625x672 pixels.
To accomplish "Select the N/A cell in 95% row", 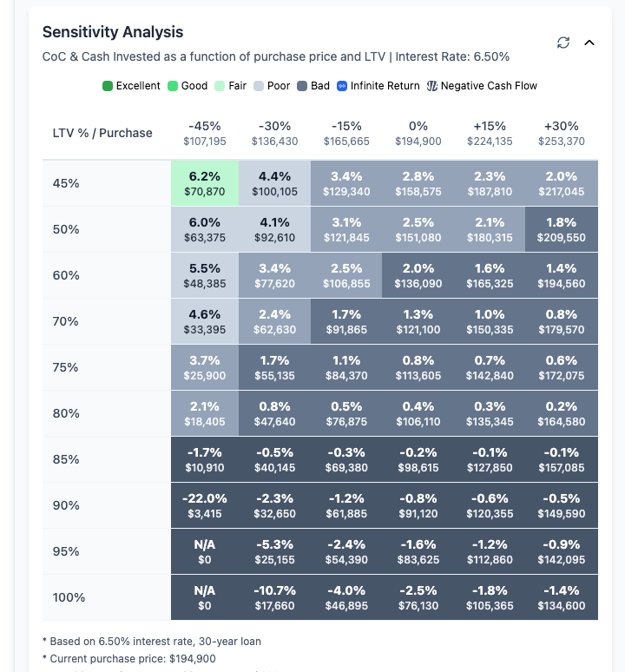I will [204, 551].
